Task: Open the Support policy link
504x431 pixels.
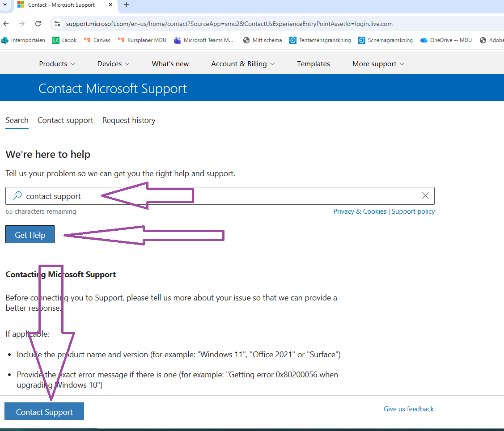Action: pos(413,211)
